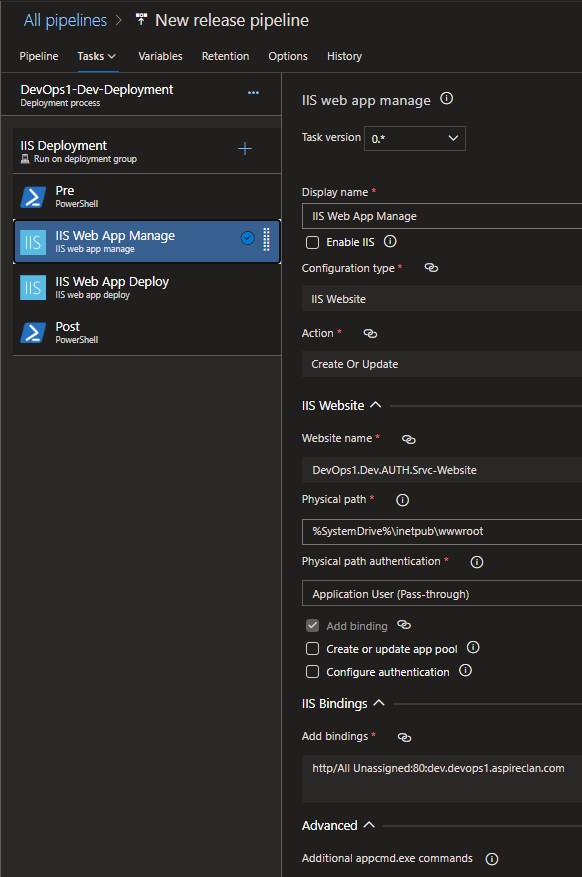Open the info icon next to IIS web app manage heading

coord(446,98)
